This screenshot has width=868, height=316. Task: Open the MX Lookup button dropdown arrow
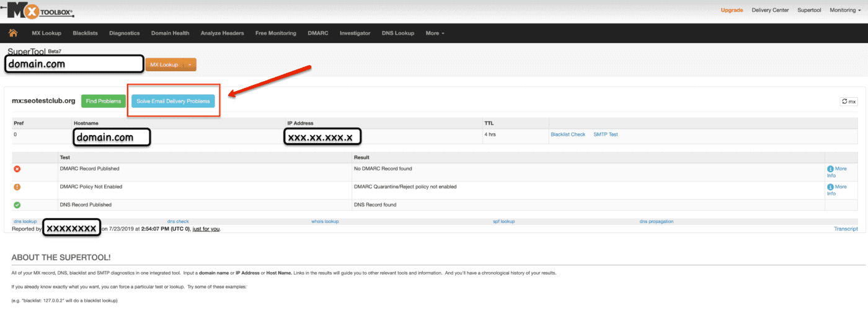(189, 64)
